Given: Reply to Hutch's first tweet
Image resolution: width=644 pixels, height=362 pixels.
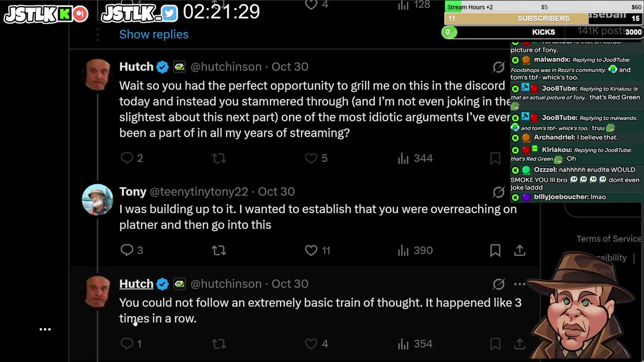Looking at the screenshot, I should pyautogui.click(x=127, y=158).
